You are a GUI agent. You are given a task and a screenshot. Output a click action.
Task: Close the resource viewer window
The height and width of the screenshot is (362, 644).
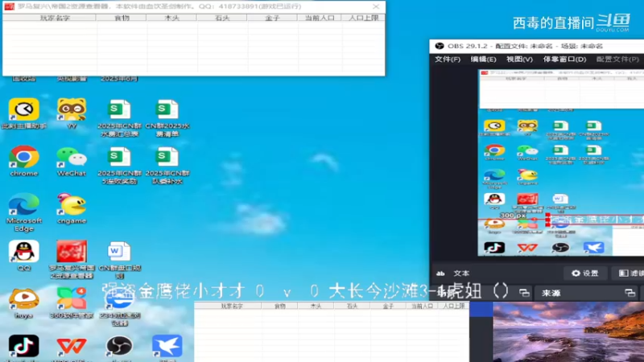pos(376,6)
